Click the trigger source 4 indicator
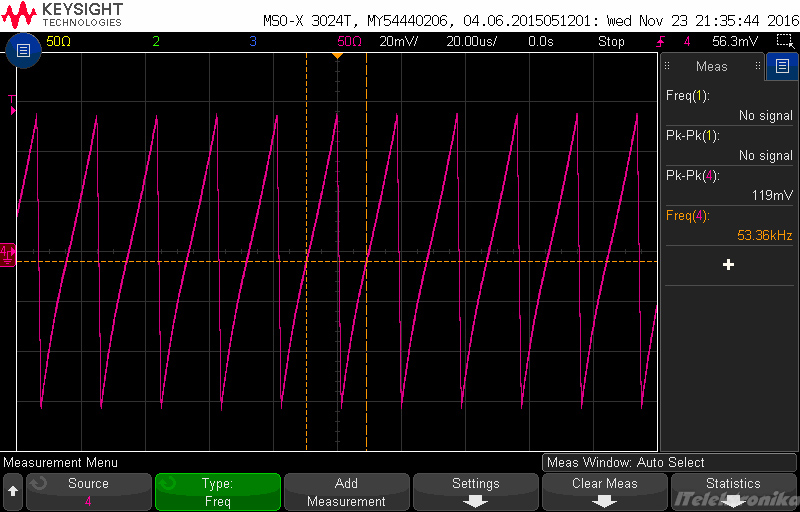The height and width of the screenshot is (512, 800). tap(687, 42)
